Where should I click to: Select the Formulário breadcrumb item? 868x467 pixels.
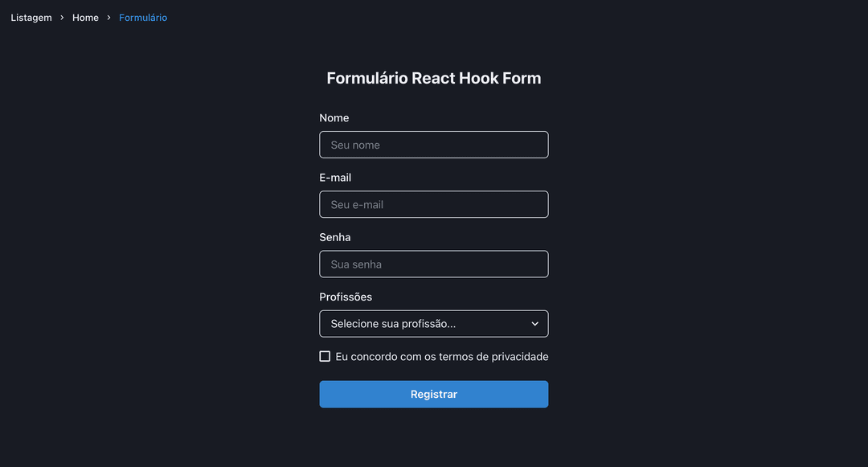[x=143, y=18]
